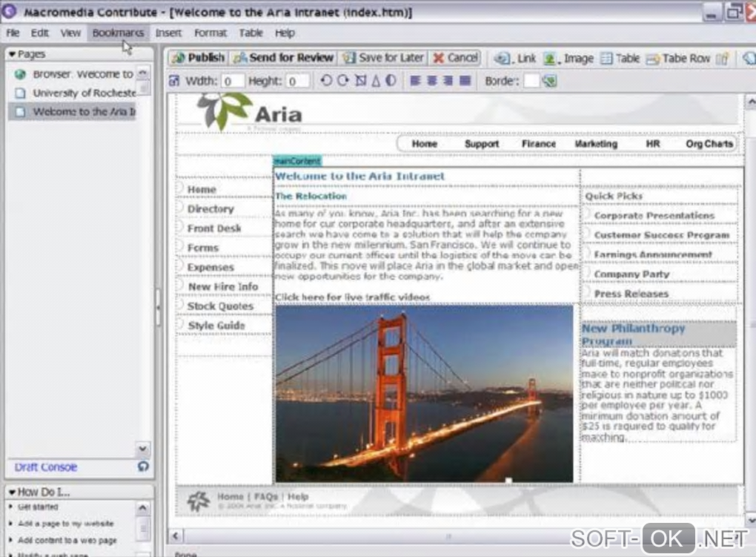
Task: Click FAQs link in page footer
Action: 265,497
